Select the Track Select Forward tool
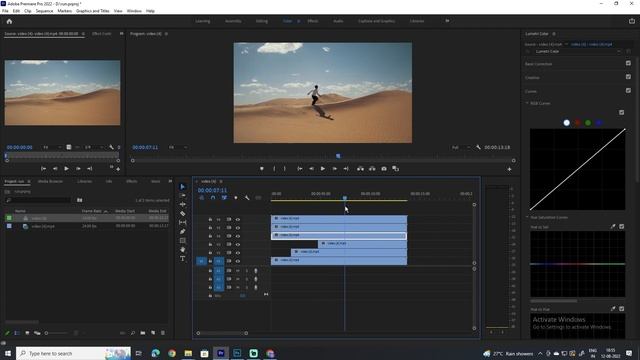 (182, 196)
